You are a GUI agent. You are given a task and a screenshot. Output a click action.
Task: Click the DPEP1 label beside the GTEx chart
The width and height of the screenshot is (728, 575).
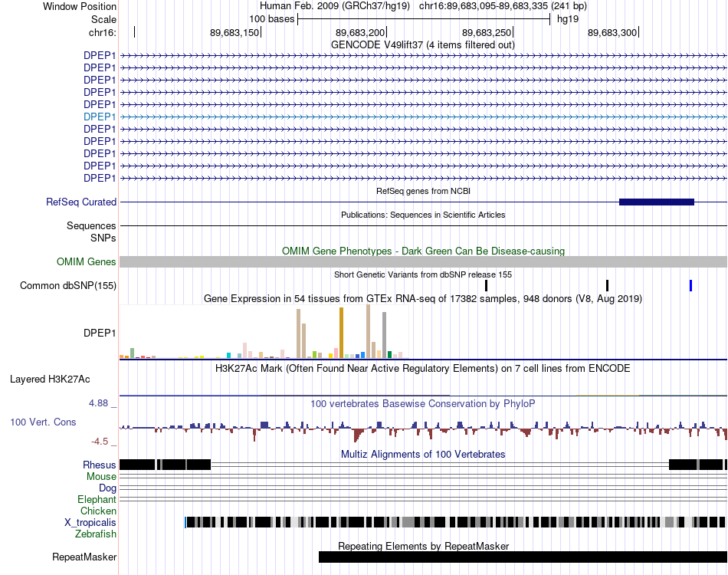point(100,333)
